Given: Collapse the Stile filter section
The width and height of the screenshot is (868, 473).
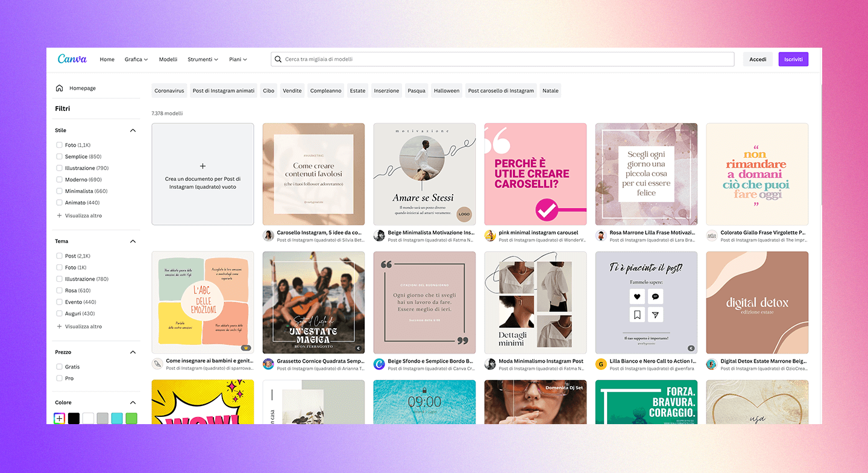Looking at the screenshot, I should (x=133, y=130).
